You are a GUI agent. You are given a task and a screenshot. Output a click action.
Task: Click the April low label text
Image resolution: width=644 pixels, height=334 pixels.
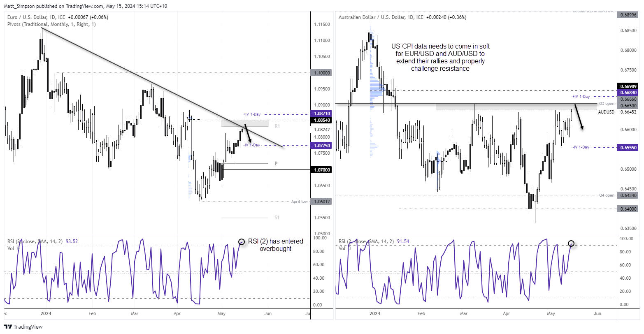point(300,202)
